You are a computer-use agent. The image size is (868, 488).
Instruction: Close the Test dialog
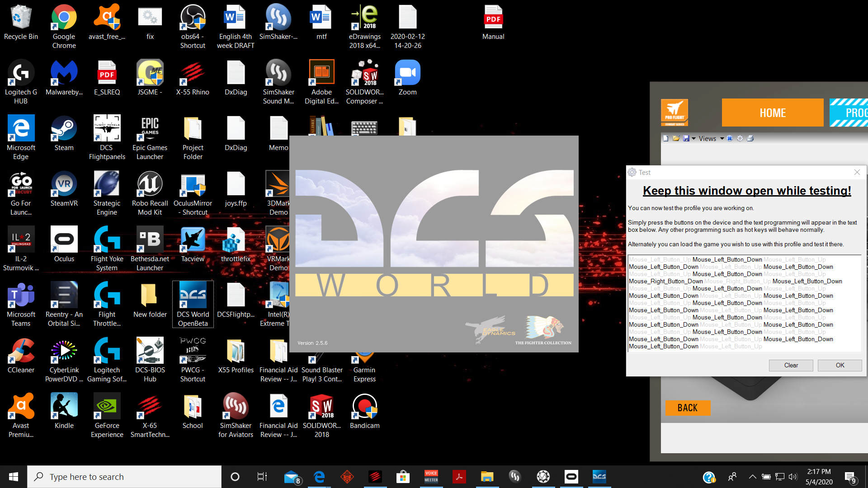[857, 172]
